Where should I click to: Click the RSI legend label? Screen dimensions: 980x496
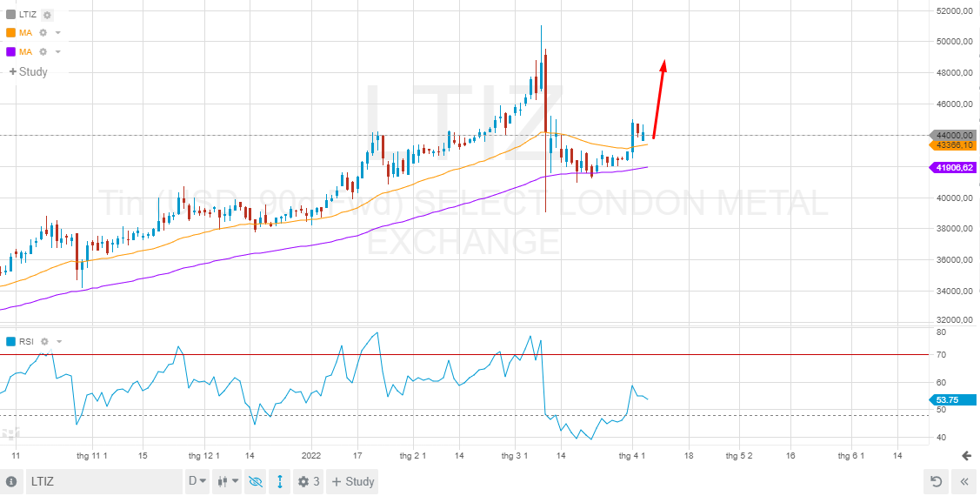(x=25, y=341)
